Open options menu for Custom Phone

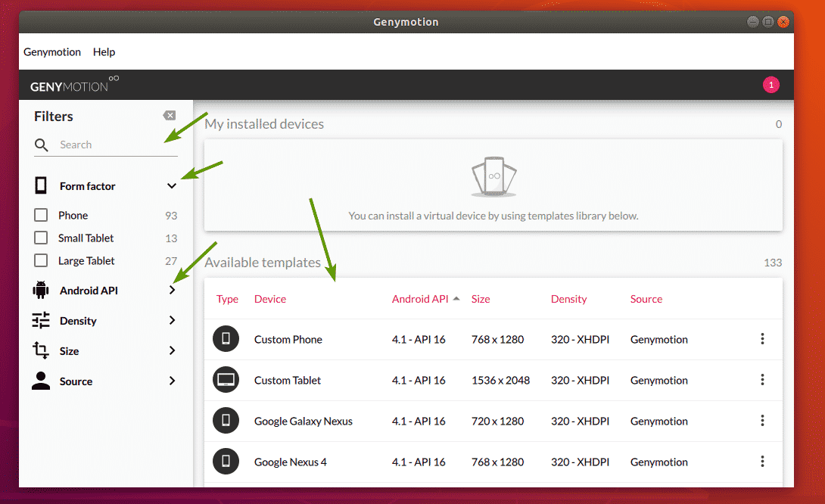[762, 339]
